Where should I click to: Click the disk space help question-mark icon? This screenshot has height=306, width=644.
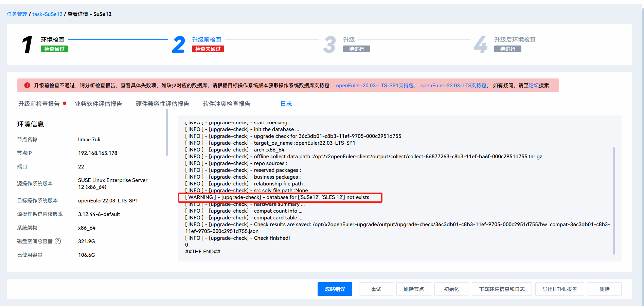(58, 241)
